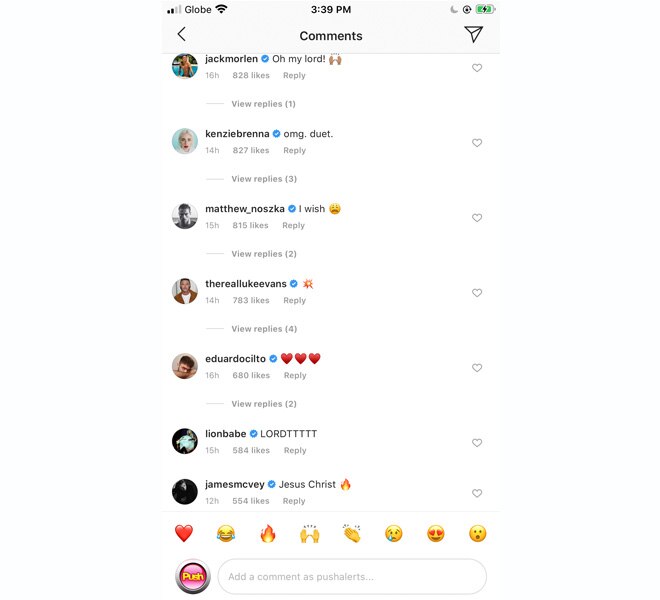Focus the Add a comment field
The width and height of the screenshot is (660, 600).
coord(352,576)
